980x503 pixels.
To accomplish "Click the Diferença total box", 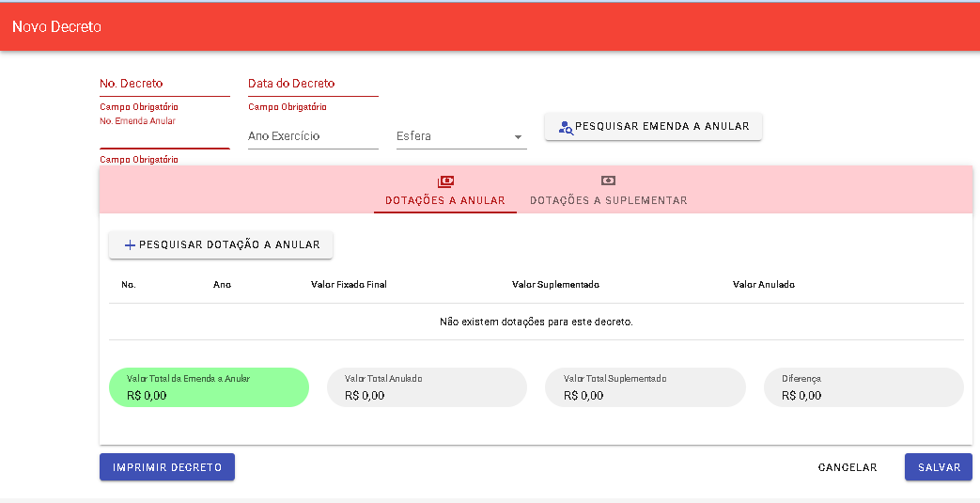I will click(863, 387).
